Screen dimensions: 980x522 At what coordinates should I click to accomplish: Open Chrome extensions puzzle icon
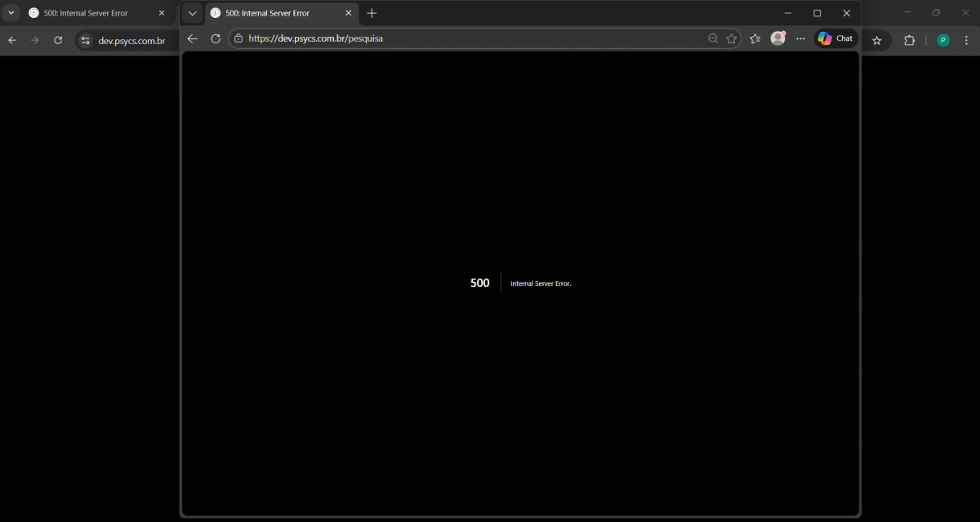pos(909,40)
